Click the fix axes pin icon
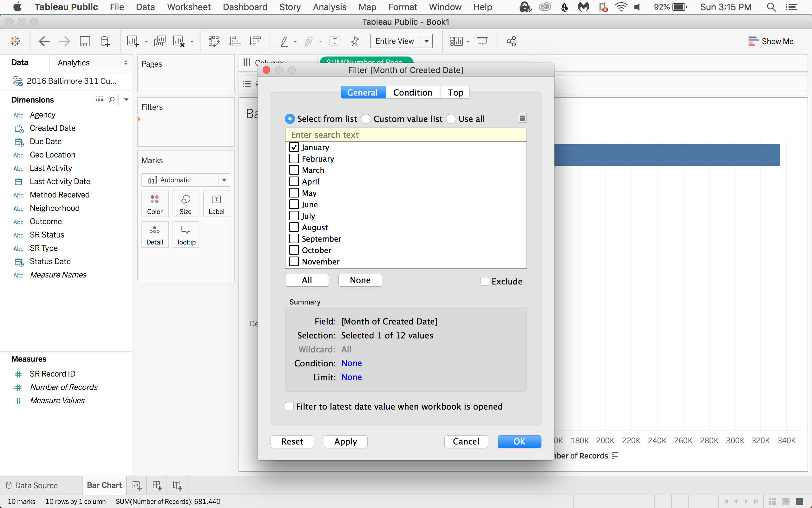The width and height of the screenshot is (812, 508). tap(355, 41)
